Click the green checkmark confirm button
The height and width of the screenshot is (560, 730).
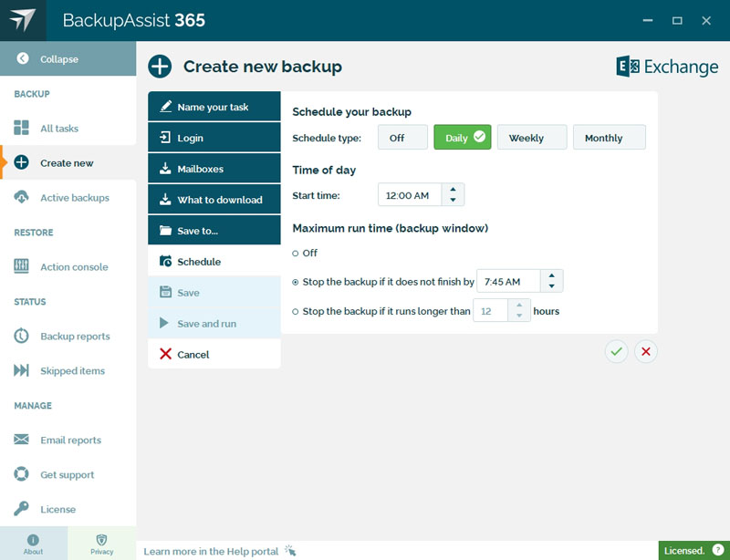(617, 351)
